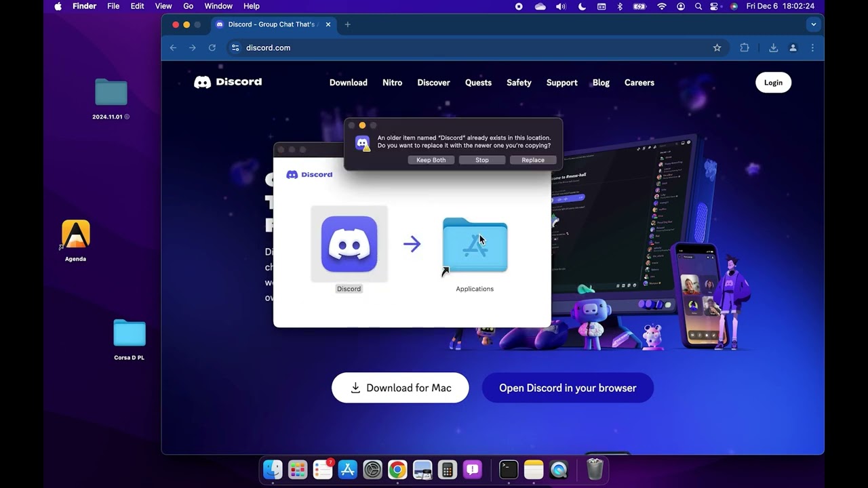Click the Applications folder shortcut icon
This screenshot has width=868, height=488.
tap(475, 245)
